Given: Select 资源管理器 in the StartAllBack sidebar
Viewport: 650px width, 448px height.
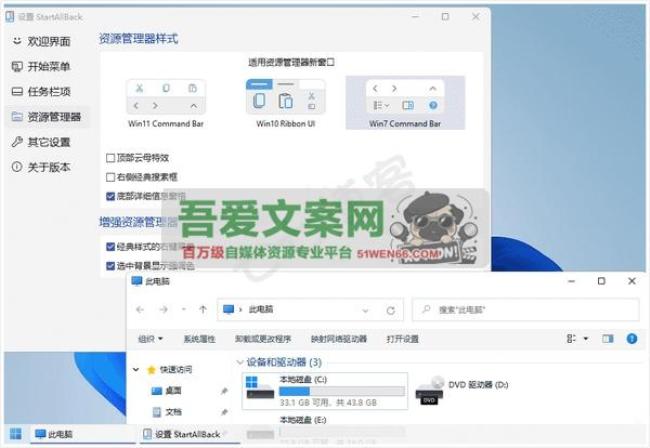Looking at the screenshot, I should (46, 117).
